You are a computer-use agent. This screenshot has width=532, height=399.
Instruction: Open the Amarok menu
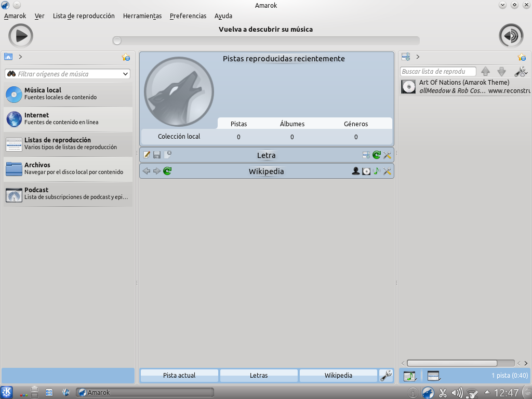click(x=15, y=16)
